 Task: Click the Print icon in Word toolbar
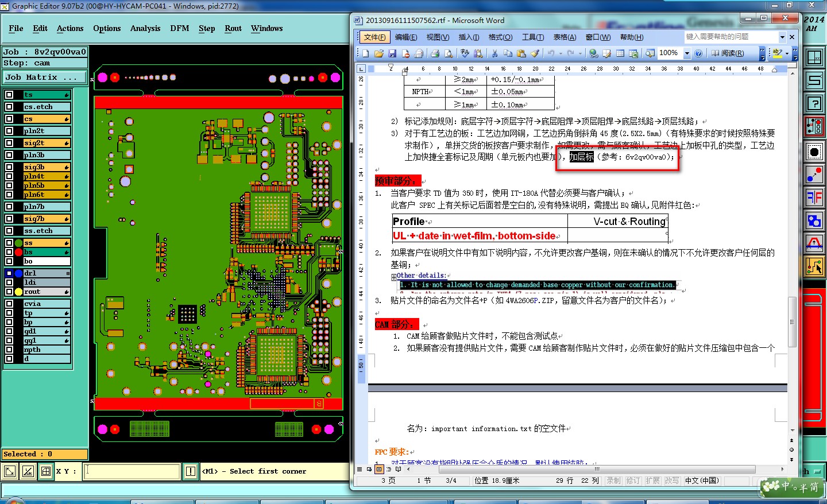tap(435, 53)
